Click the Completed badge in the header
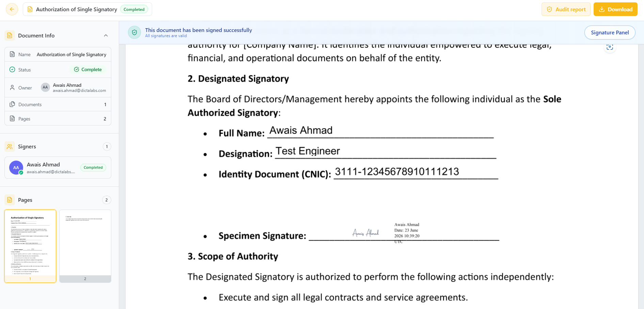The height and width of the screenshot is (309, 644). coord(134,10)
